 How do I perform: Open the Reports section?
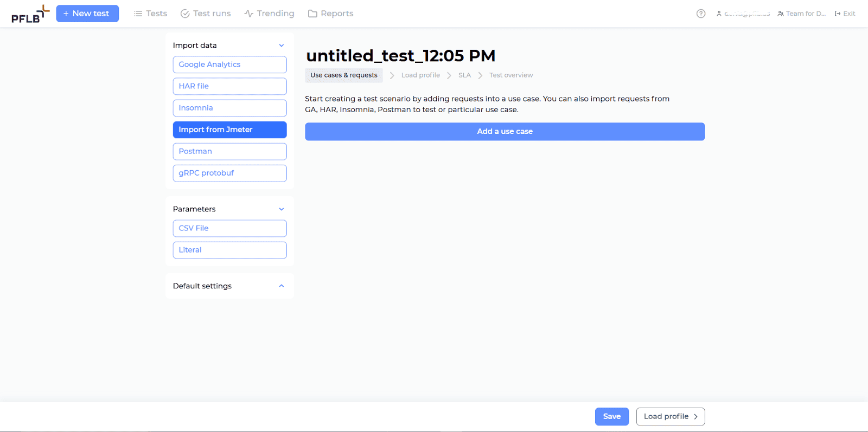click(330, 14)
